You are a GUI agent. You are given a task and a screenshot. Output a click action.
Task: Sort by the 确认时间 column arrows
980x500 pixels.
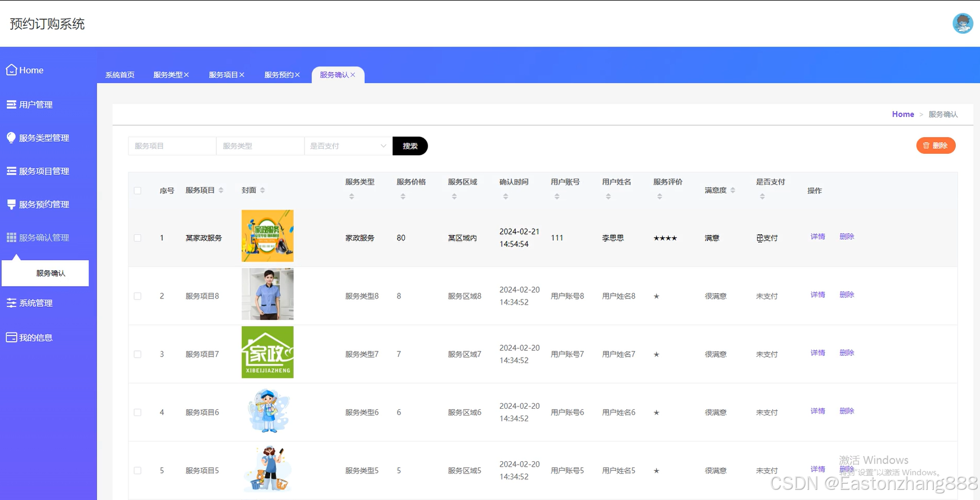pos(506,197)
